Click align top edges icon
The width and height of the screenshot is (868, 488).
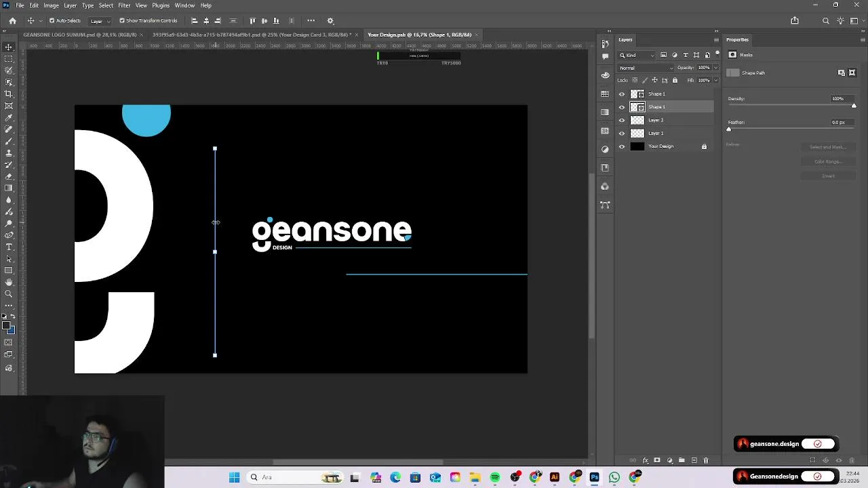(253, 21)
